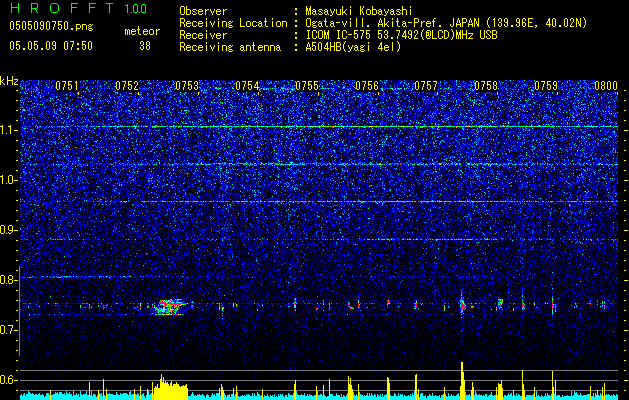Click the 0759 time marker
Image resolution: width=629 pixels, height=400 pixels.
[546, 86]
